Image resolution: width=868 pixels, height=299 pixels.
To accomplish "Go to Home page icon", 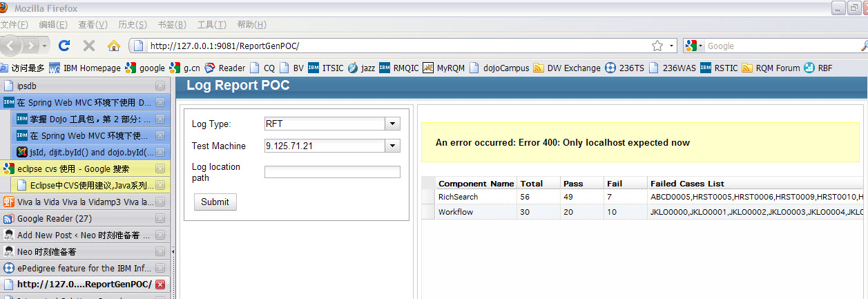I will (x=114, y=46).
